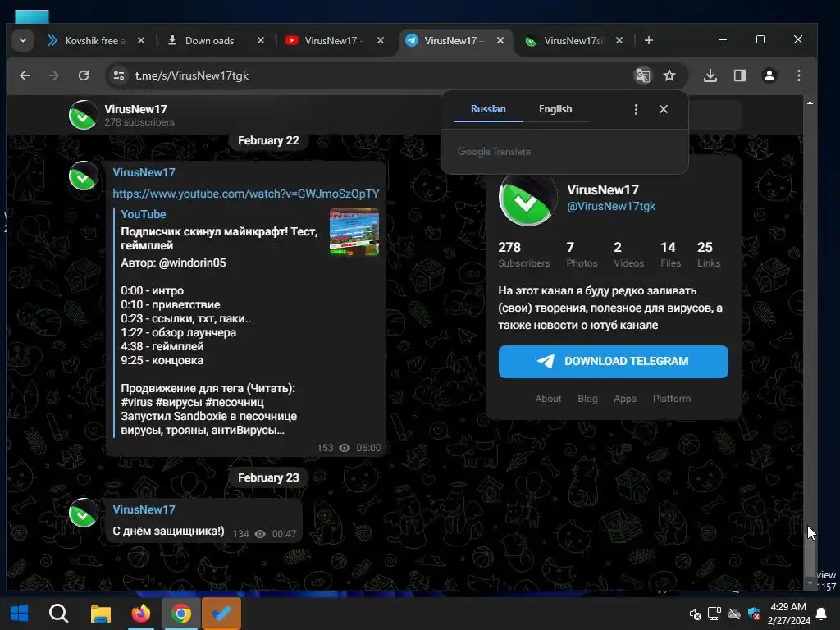Open Windows taskbar search
840x630 pixels.
click(x=58, y=614)
